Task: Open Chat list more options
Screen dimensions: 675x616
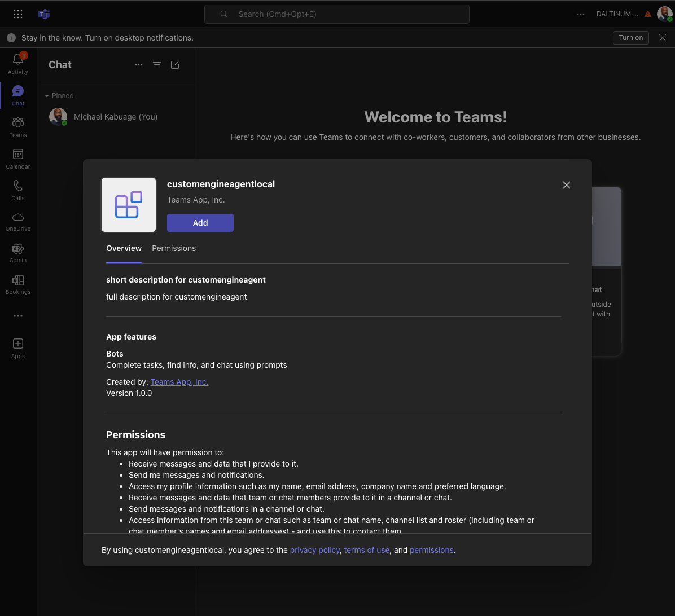Action: tap(139, 65)
